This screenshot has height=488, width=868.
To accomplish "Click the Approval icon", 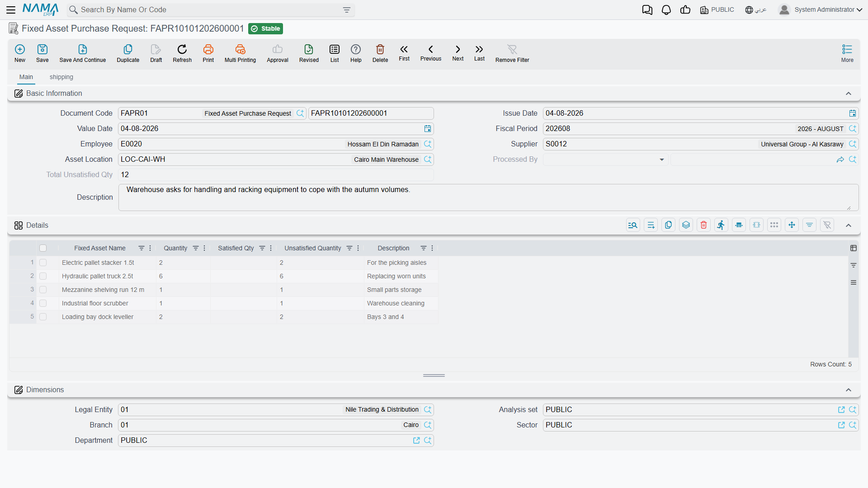I will 278,53.
